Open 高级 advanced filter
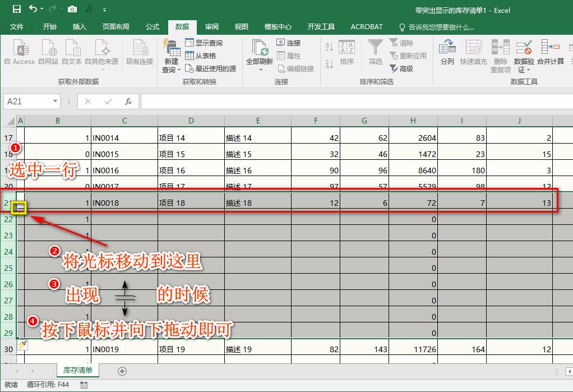 click(x=401, y=68)
